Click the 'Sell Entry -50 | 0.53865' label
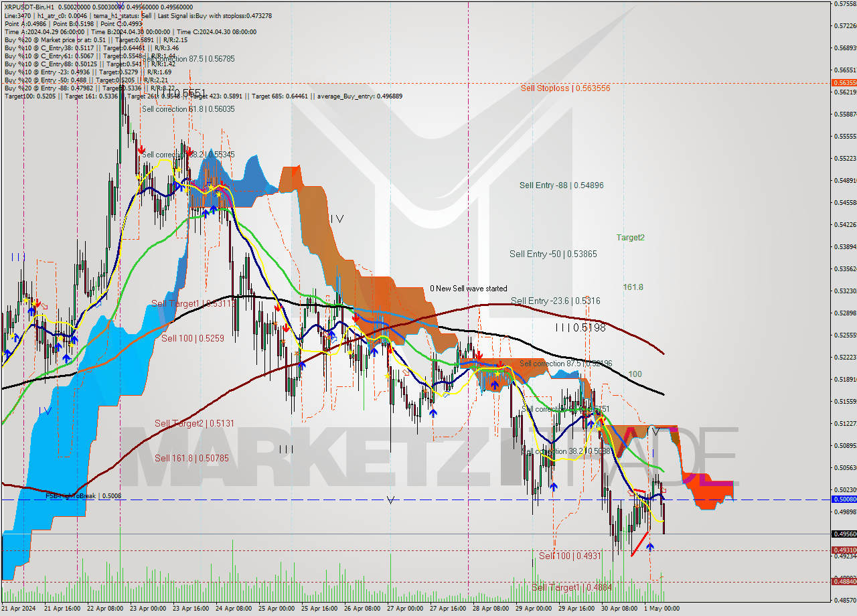Viewport: 857px width, 616px height. point(553,254)
